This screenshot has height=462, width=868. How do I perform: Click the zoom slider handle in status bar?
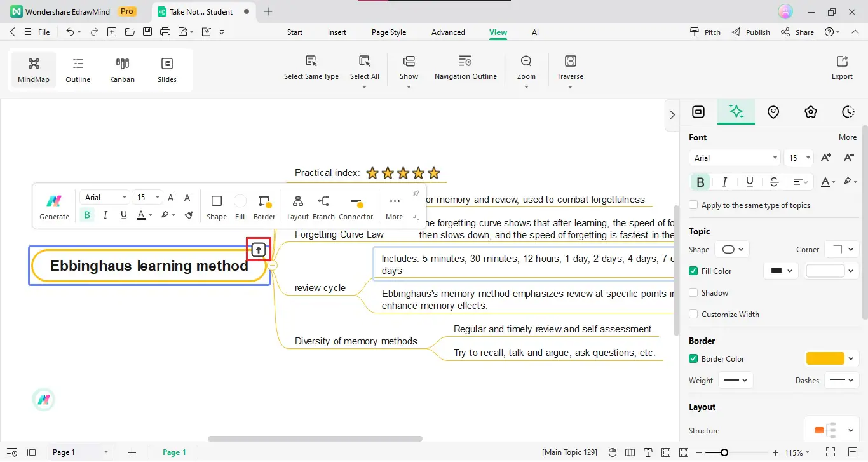pos(724,452)
